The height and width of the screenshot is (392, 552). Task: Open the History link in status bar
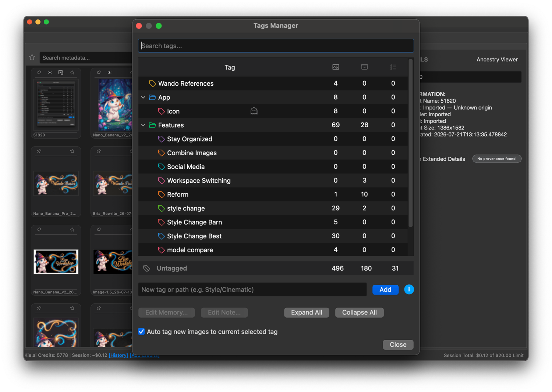118,355
